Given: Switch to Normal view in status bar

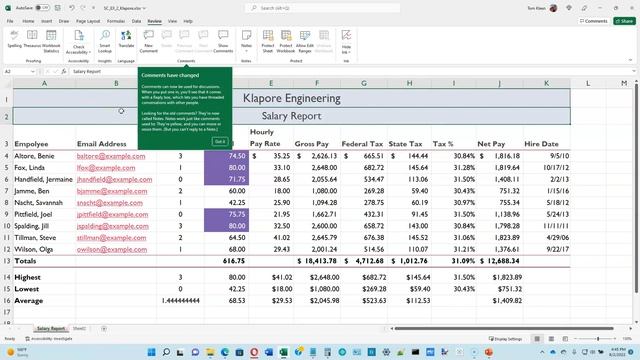Looking at the screenshot, I should point(537,339).
